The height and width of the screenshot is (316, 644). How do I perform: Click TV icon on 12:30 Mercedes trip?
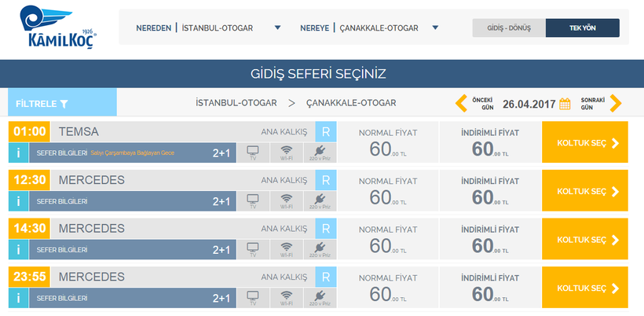click(x=253, y=201)
